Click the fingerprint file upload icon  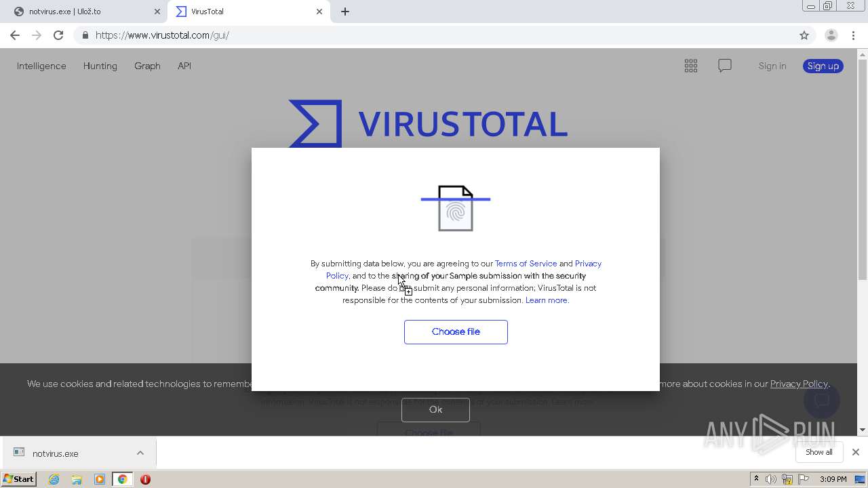(456, 207)
